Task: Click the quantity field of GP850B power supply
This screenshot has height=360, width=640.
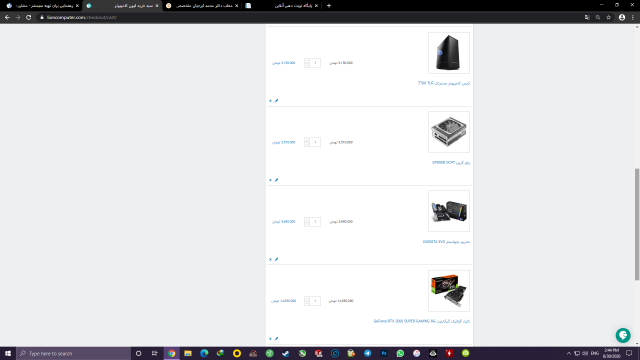Action: (x=315, y=142)
